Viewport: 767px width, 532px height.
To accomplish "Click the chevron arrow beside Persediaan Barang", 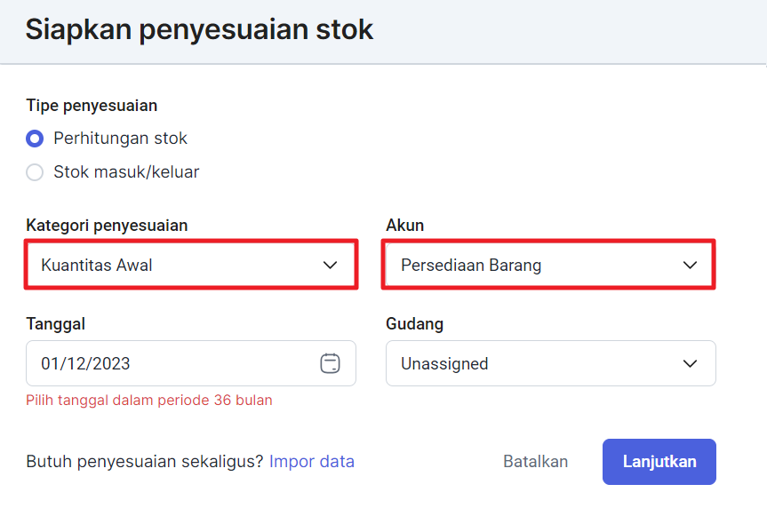I will click(690, 265).
